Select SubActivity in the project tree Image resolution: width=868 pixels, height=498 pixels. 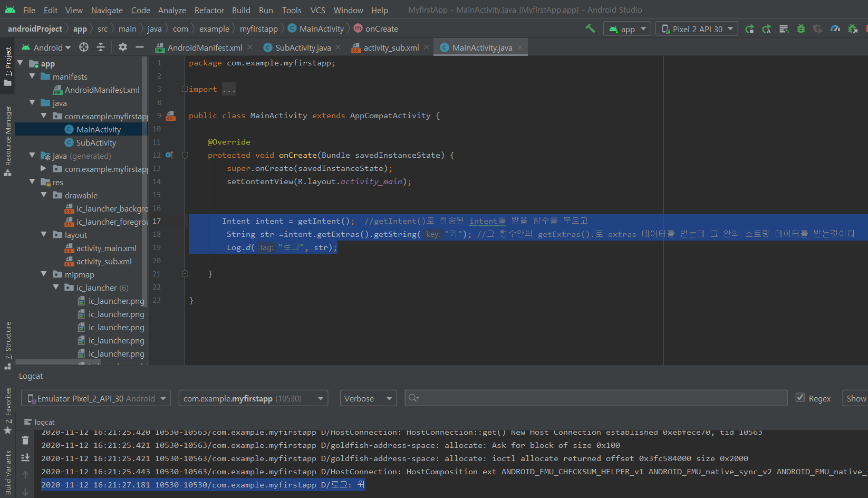pyautogui.click(x=96, y=142)
